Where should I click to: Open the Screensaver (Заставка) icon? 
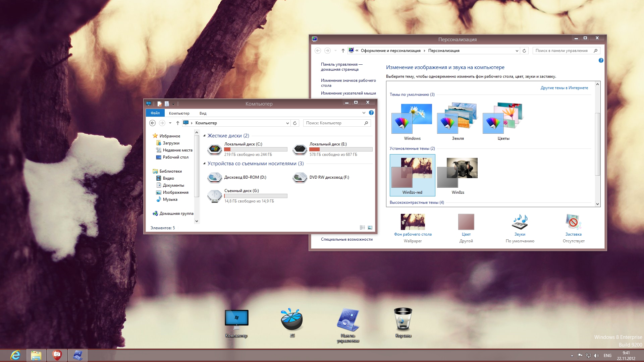[x=573, y=222]
